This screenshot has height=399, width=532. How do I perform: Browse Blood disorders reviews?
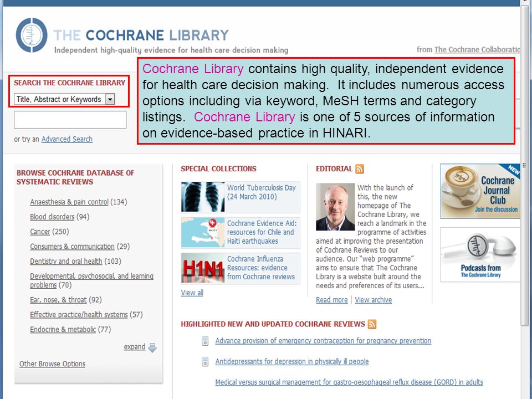click(x=52, y=217)
